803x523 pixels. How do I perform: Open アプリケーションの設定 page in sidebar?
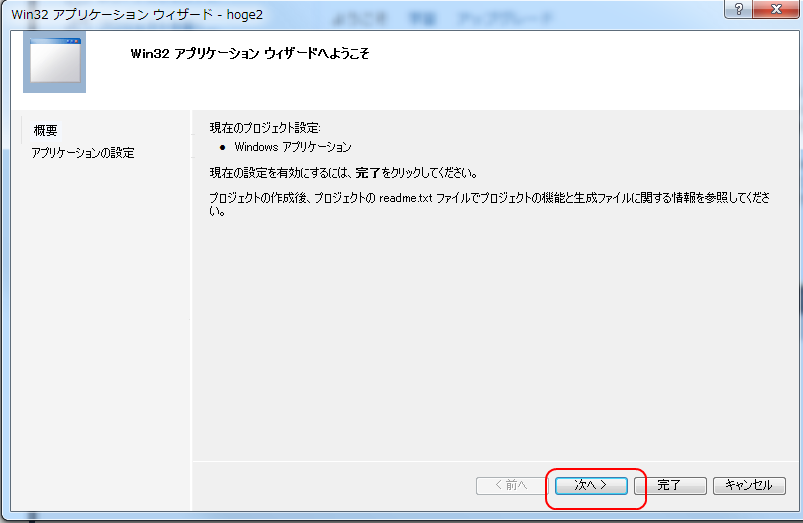tap(83, 153)
